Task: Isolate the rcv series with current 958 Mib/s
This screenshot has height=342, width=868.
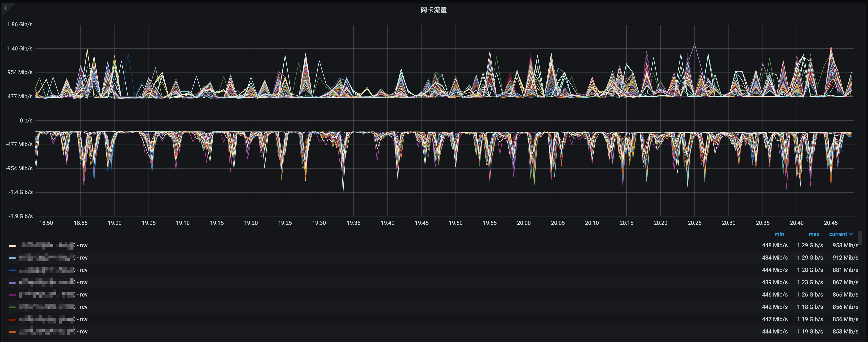Action: pos(53,246)
